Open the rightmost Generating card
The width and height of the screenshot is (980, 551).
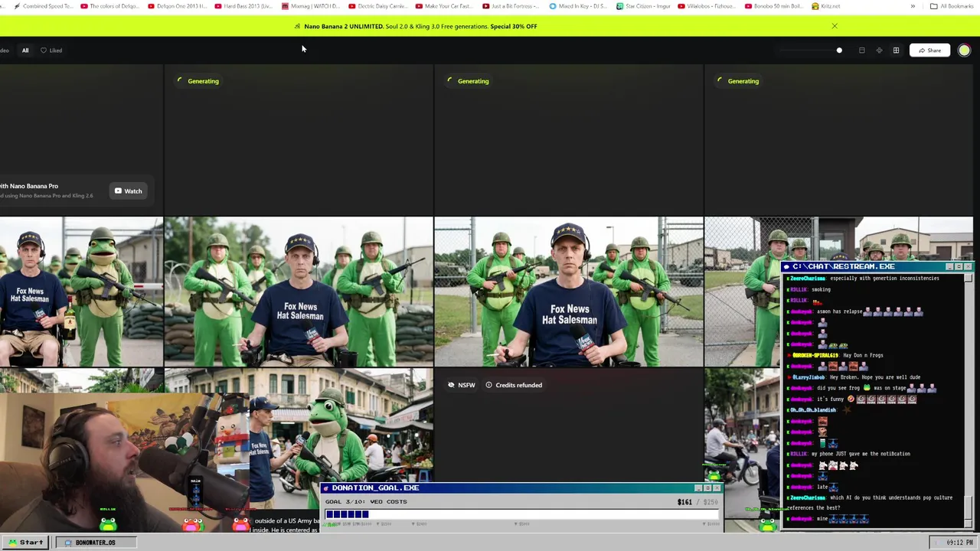(838, 140)
